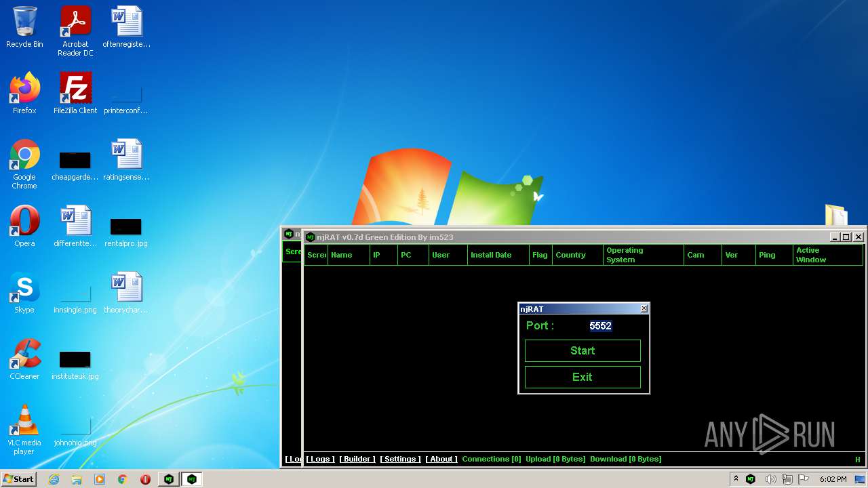Click the PC column header

tap(413, 255)
